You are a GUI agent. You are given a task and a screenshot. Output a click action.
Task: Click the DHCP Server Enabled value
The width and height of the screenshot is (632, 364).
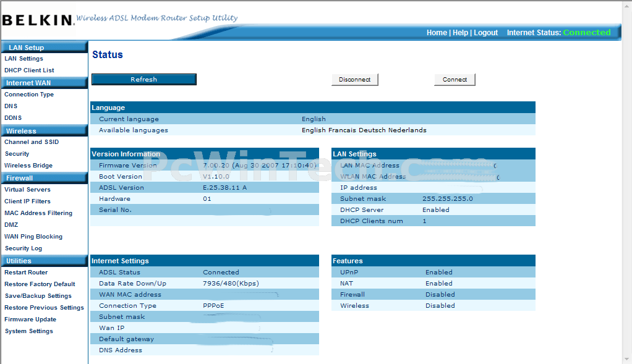tap(436, 210)
